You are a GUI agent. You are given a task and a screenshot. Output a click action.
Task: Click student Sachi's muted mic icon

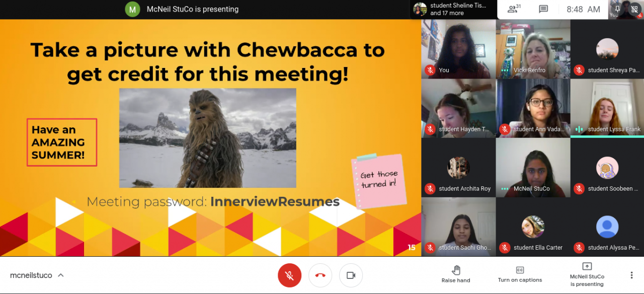(430, 247)
